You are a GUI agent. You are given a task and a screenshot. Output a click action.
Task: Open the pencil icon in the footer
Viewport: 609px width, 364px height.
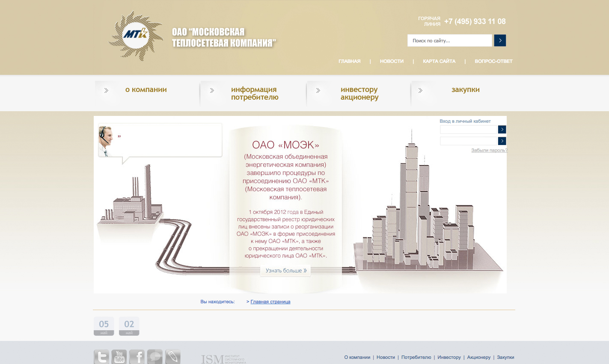pos(173,357)
